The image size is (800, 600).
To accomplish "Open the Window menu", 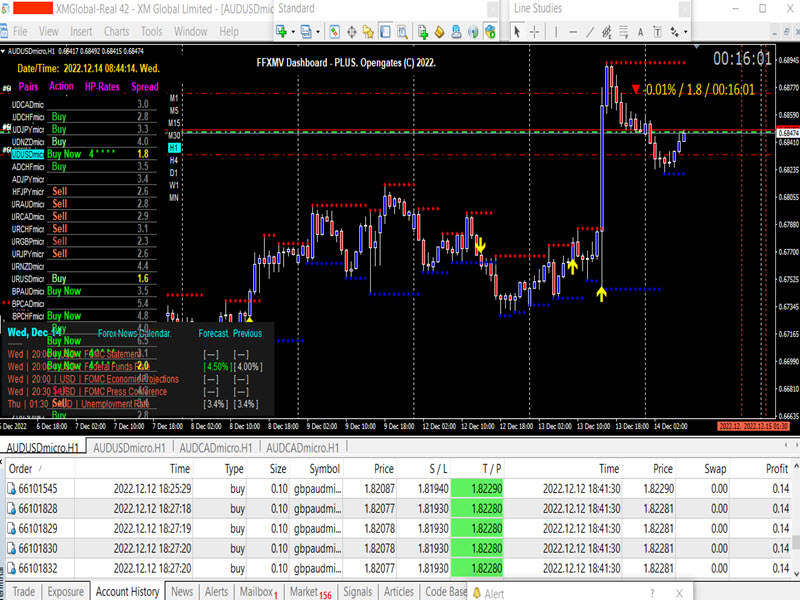I will coord(190,32).
